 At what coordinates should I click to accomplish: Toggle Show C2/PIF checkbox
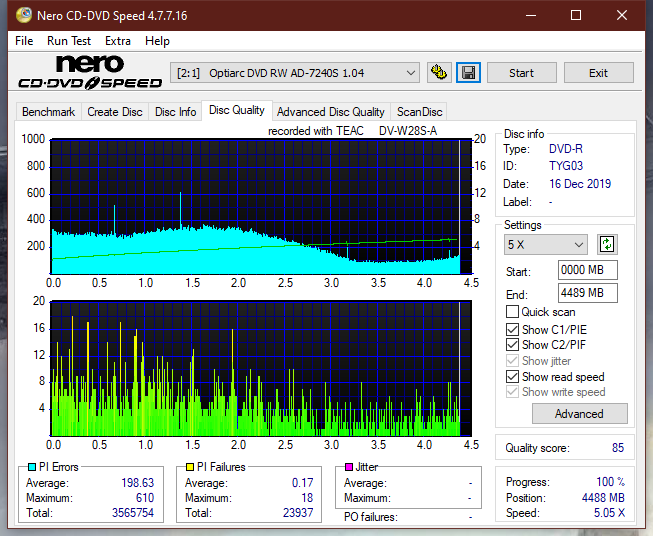click(512, 344)
